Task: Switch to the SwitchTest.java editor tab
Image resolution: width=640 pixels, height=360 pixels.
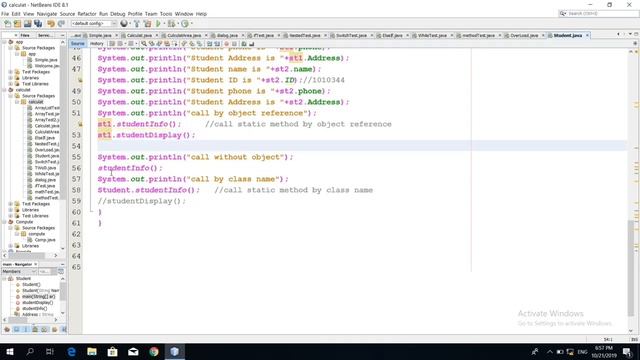Action: [351, 36]
